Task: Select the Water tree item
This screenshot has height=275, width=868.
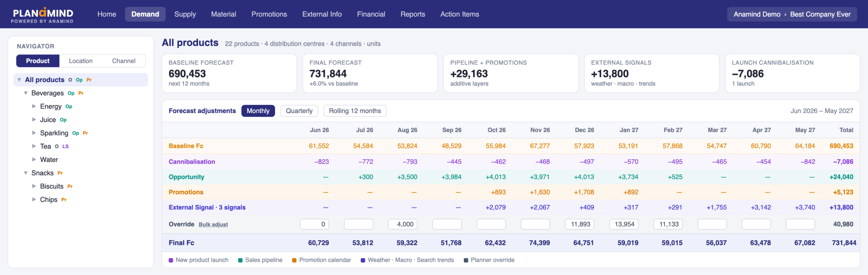Action: click(49, 160)
